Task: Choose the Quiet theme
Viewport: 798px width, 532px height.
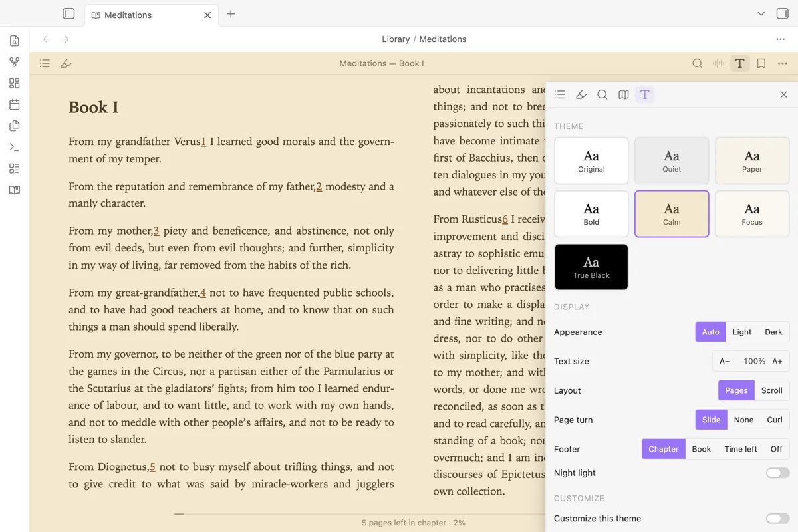Action: tap(672, 161)
